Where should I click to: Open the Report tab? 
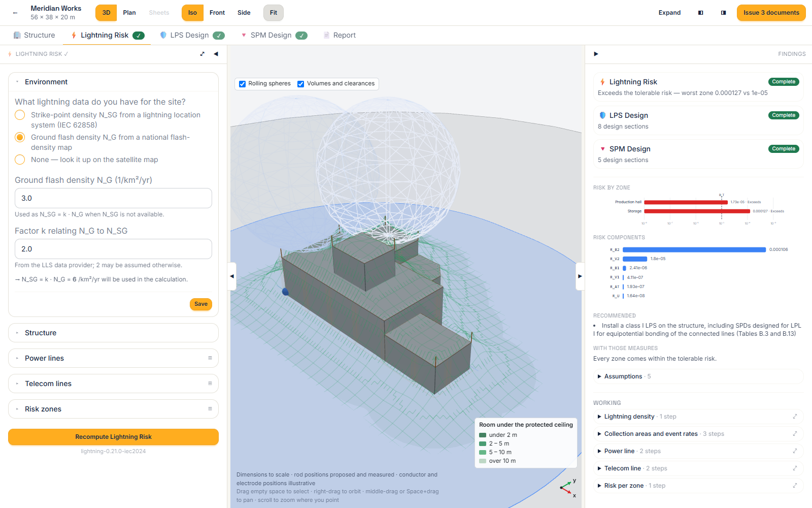pos(340,35)
